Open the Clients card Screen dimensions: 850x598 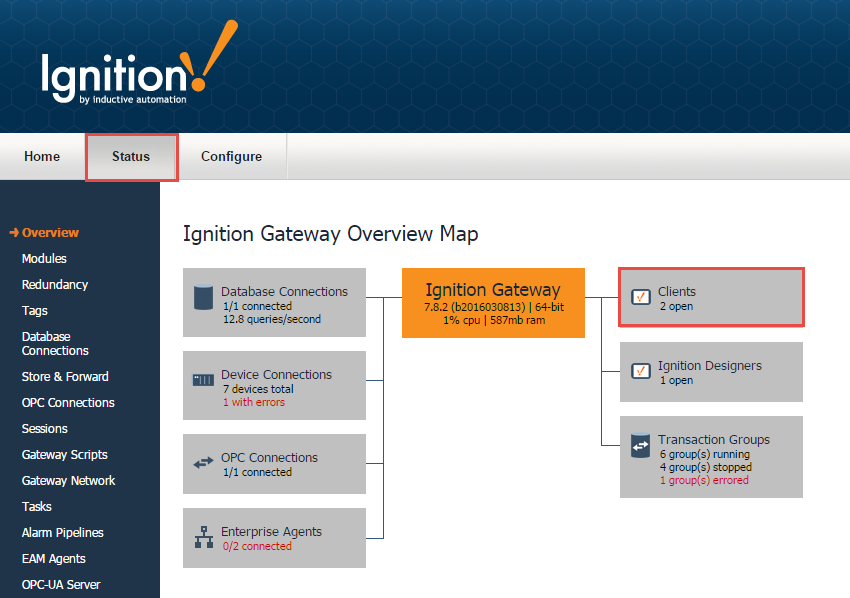click(x=711, y=297)
